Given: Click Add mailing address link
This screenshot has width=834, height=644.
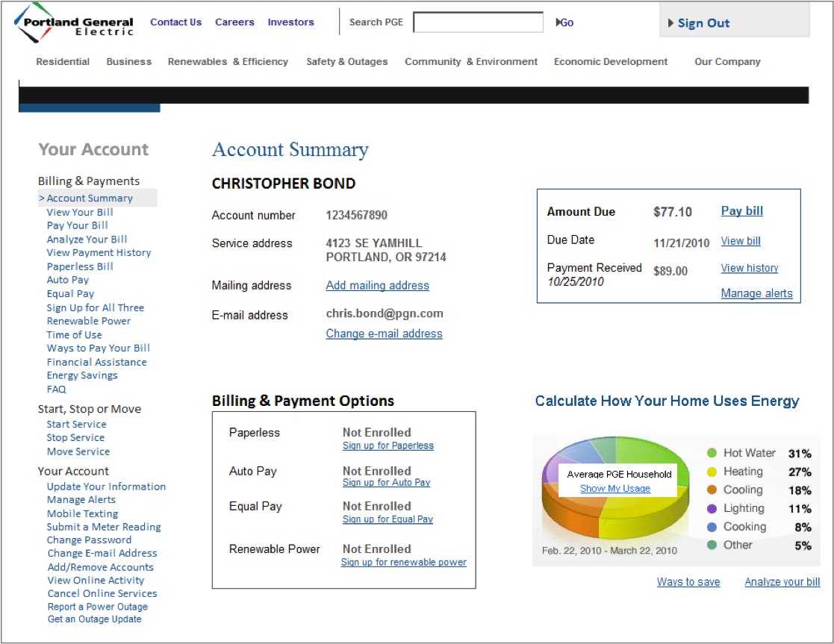Looking at the screenshot, I should 377,286.
